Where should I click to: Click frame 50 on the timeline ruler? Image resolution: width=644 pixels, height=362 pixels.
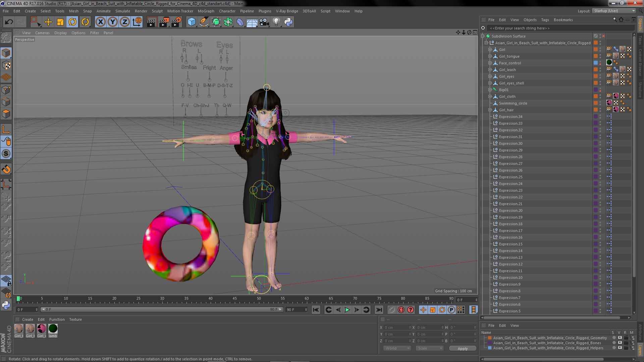point(259,299)
